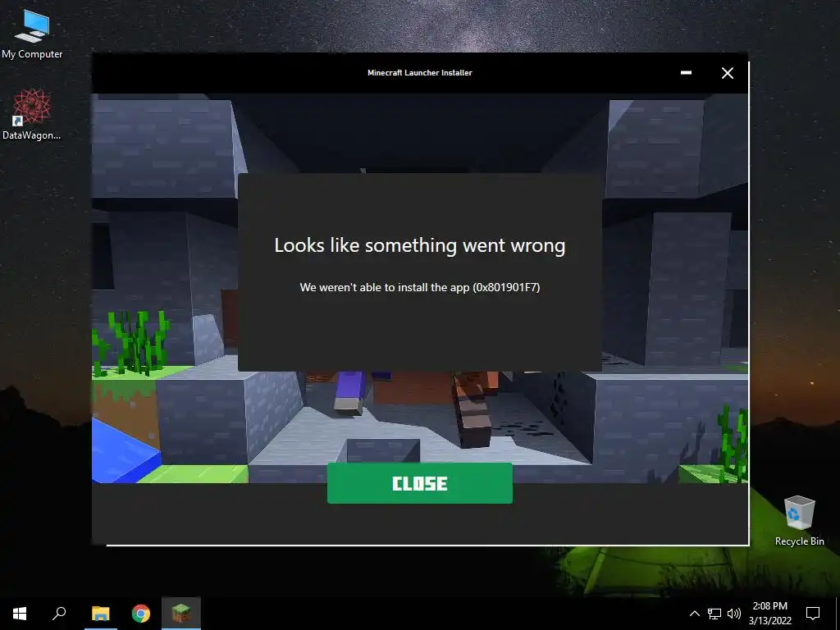The width and height of the screenshot is (840, 630).
Task: Open taskbar search magnifier
Action: tap(59, 614)
